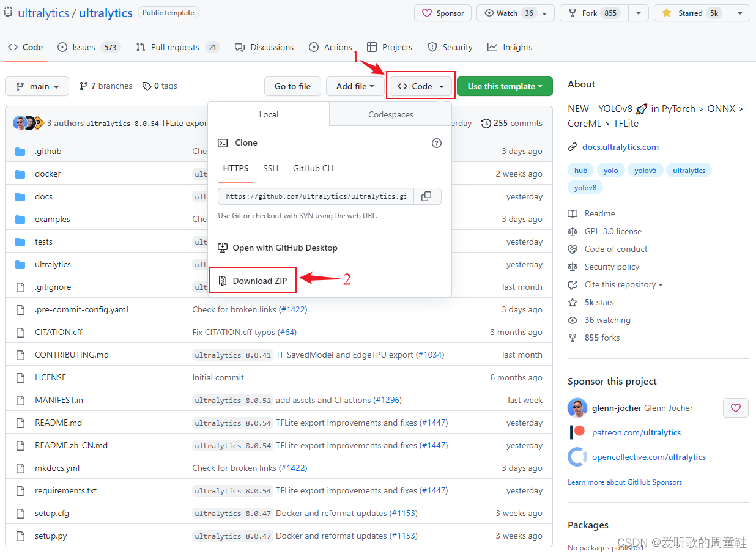Click the 255 commits link
The image size is (756, 554).
point(512,123)
